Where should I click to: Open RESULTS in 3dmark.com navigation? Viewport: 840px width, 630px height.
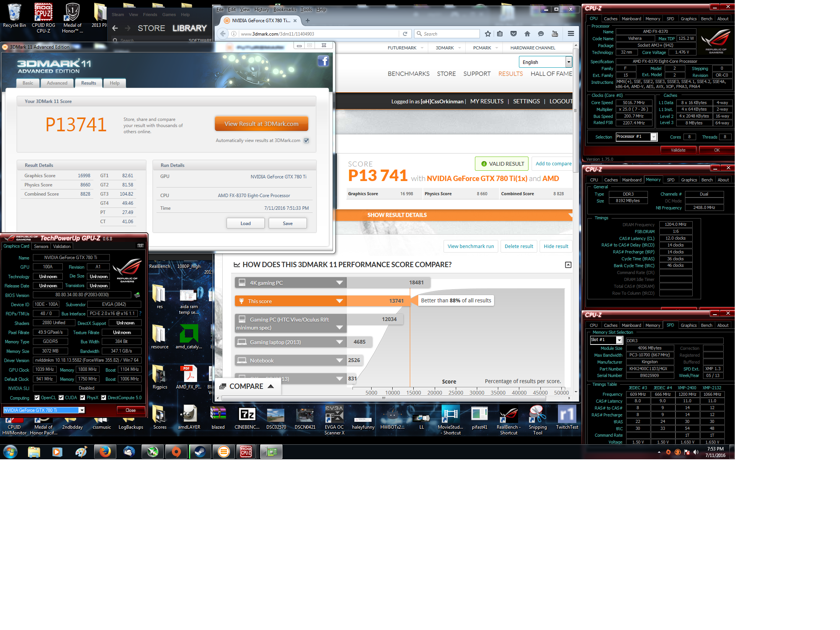coord(511,73)
